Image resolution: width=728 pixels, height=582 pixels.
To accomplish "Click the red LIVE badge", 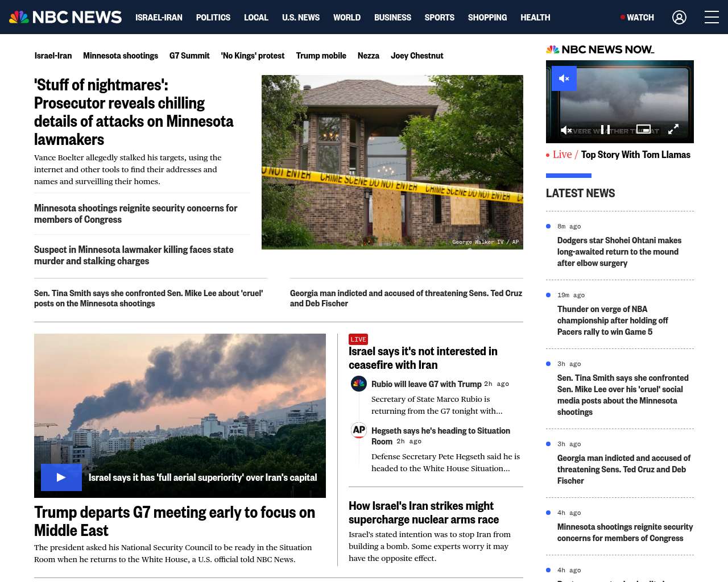I will click(358, 339).
